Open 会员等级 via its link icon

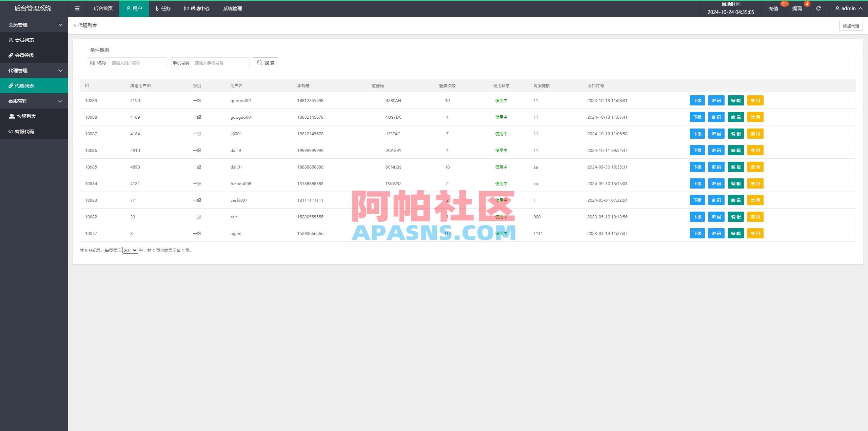tap(11, 55)
